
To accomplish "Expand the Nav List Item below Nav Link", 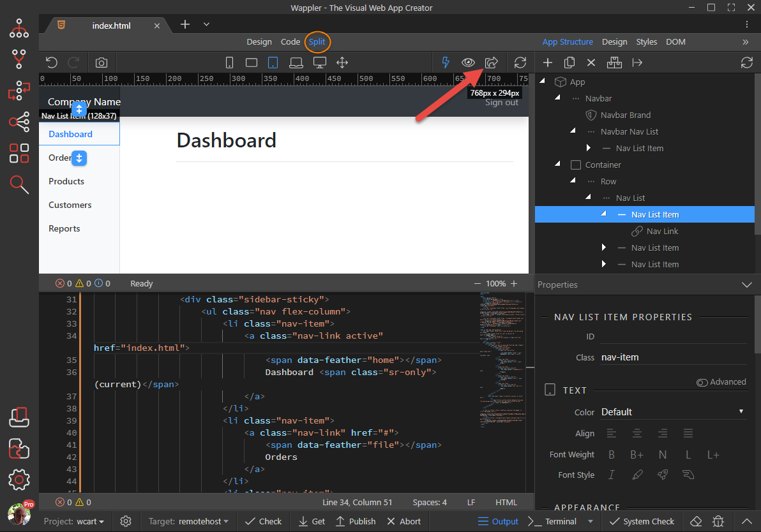I will (603, 248).
